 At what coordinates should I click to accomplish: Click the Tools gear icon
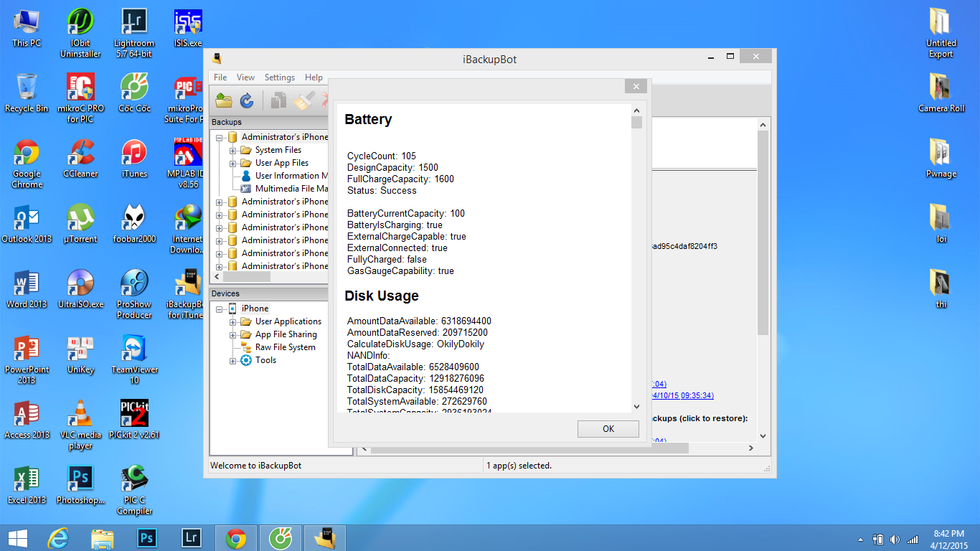(x=246, y=360)
